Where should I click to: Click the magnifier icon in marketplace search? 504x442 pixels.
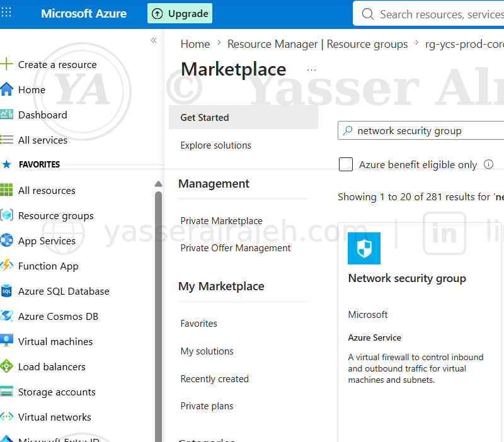tap(348, 130)
